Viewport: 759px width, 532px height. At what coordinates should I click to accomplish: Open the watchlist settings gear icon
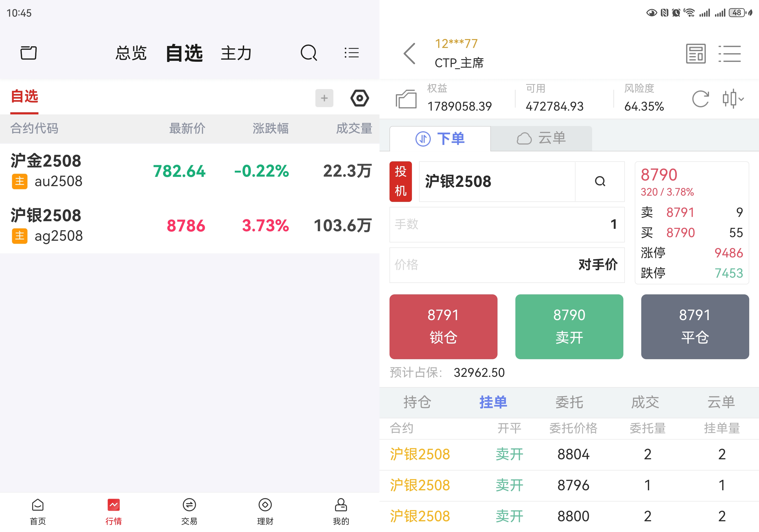(359, 98)
